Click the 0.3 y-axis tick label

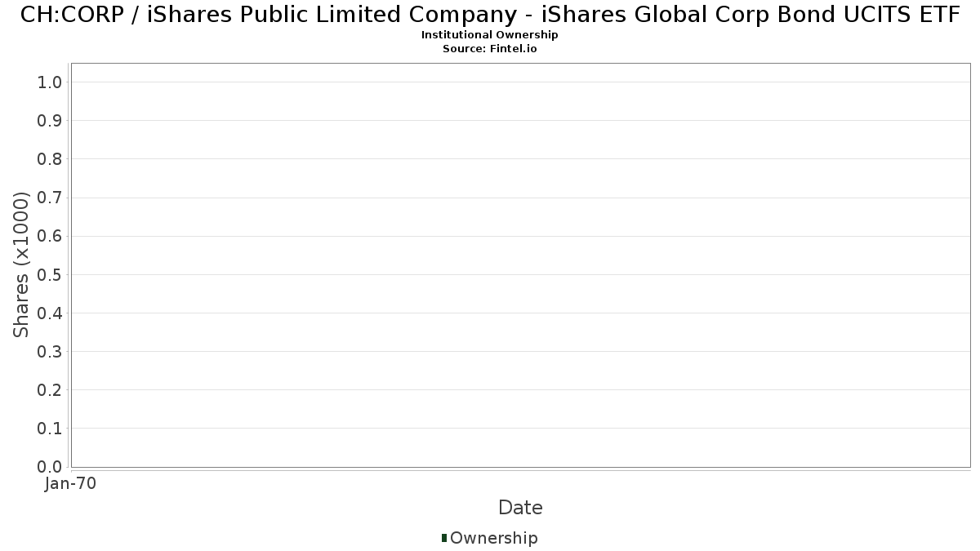pos(50,351)
